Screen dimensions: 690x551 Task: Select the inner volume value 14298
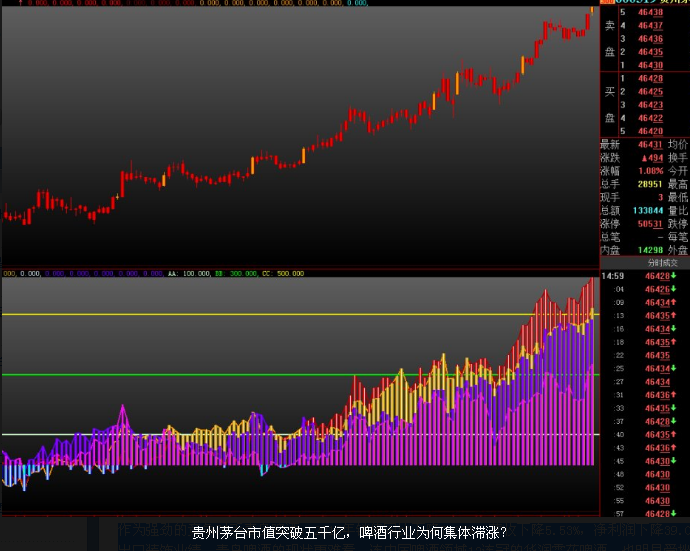point(650,250)
